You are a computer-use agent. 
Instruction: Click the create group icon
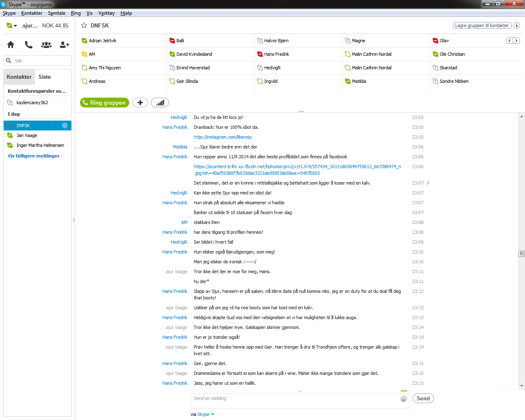46,45
